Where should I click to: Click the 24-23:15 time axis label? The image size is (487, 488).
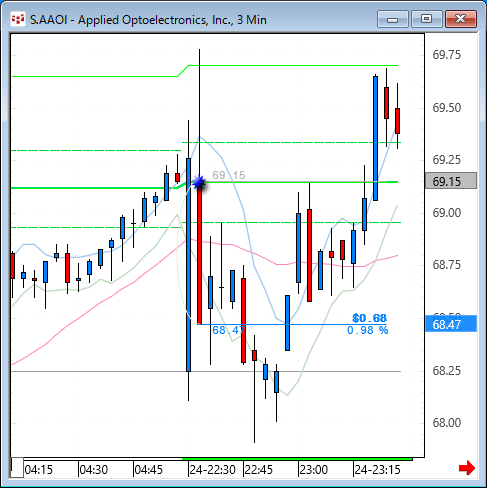377,470
